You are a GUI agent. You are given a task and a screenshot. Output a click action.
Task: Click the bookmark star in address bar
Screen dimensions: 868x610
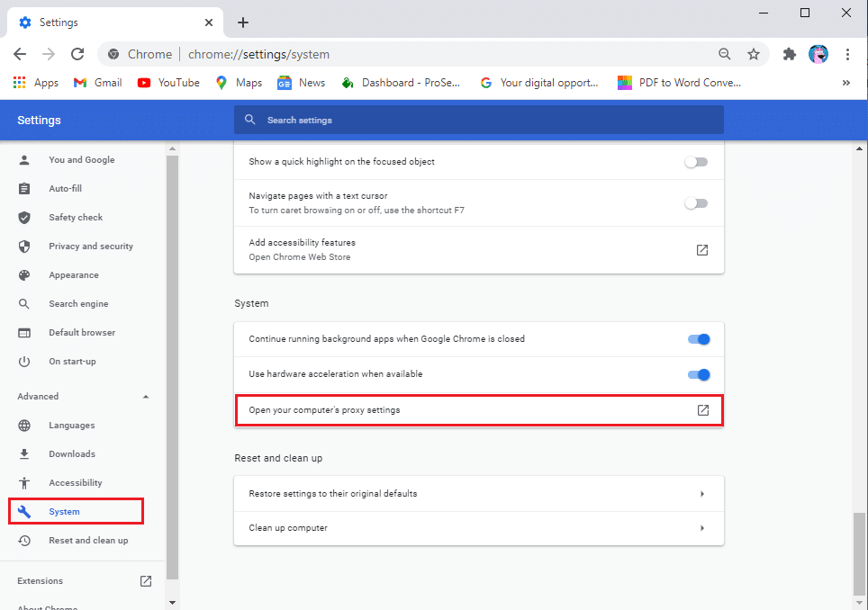point(754,54)
